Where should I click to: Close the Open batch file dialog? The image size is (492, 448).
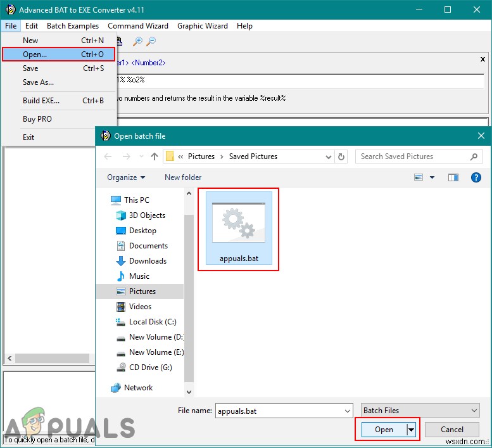[x=481, y=136]
